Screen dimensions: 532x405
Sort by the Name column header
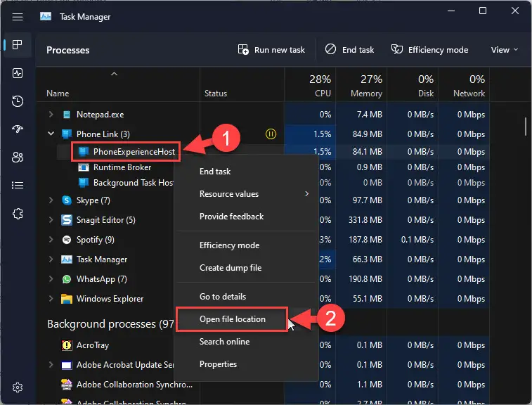[x=118, y=85]
